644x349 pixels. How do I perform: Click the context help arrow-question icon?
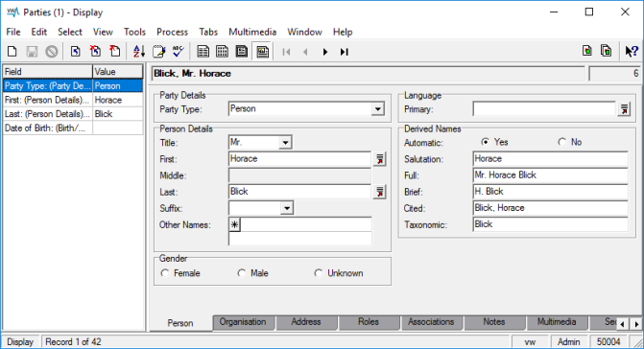pos(632,51)
